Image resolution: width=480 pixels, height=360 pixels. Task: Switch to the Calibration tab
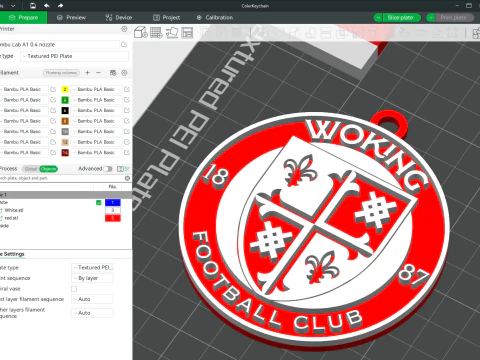click(x=215, y=17)
